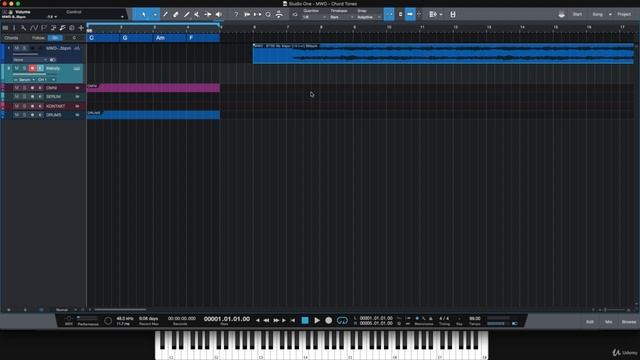Expand the Melody track arrow
Image resolution: width=640 pixels, height=360 pixels.
[x=9, y=68]
